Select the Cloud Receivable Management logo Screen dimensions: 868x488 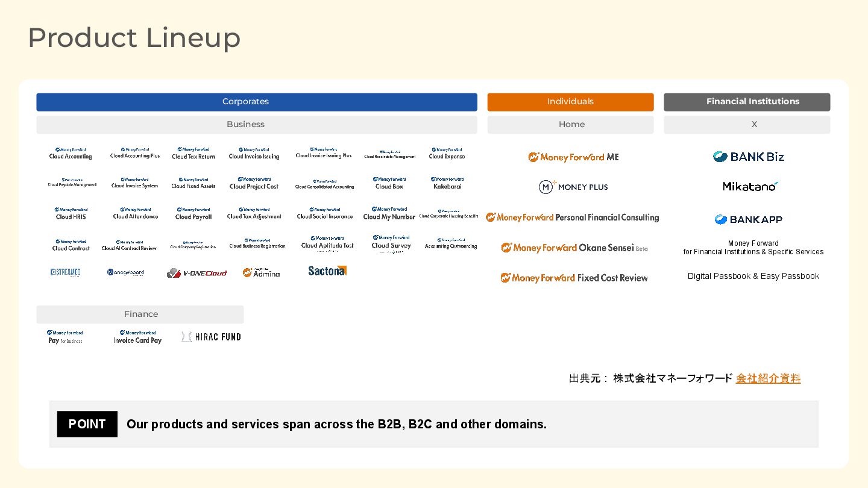click(390, 154)
